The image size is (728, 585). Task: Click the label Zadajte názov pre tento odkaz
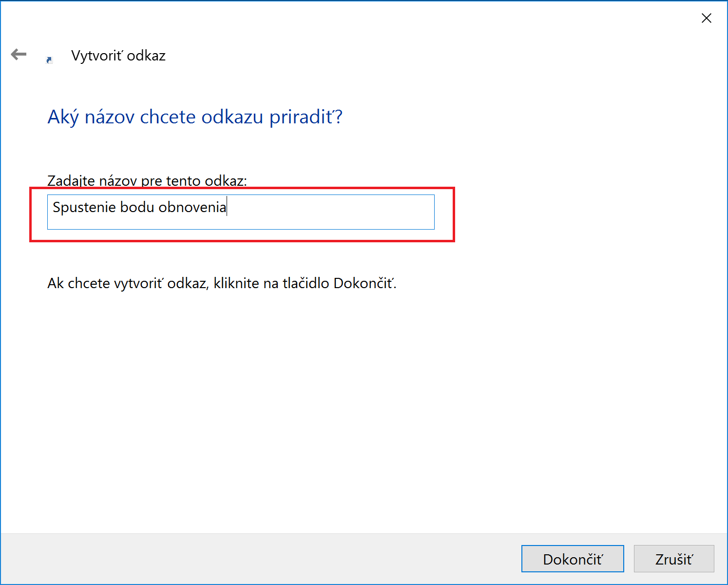pos(147,181)
